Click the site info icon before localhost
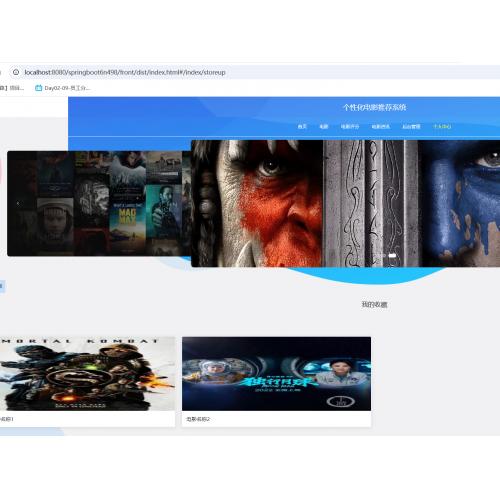 point(16,72)
